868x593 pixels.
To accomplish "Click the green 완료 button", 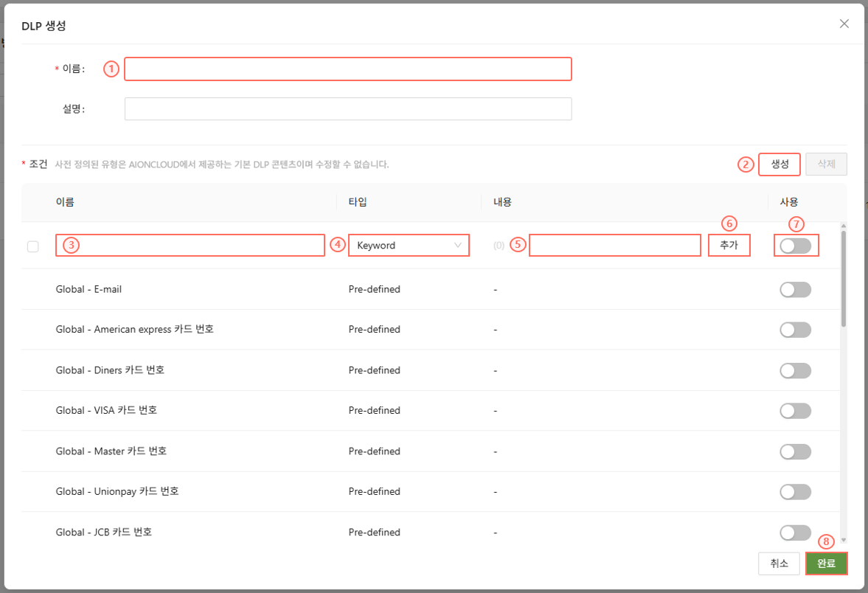I will [x=826, y=563].
